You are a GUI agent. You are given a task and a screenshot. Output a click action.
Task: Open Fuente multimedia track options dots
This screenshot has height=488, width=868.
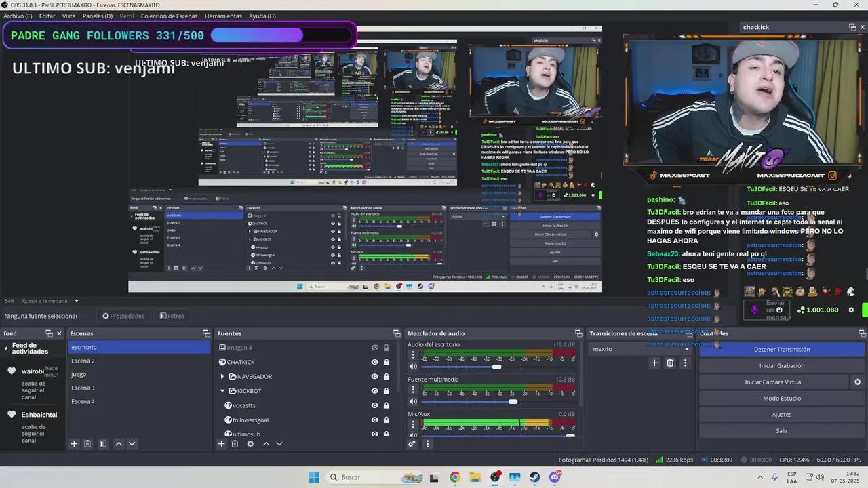[x=413, y=390]
